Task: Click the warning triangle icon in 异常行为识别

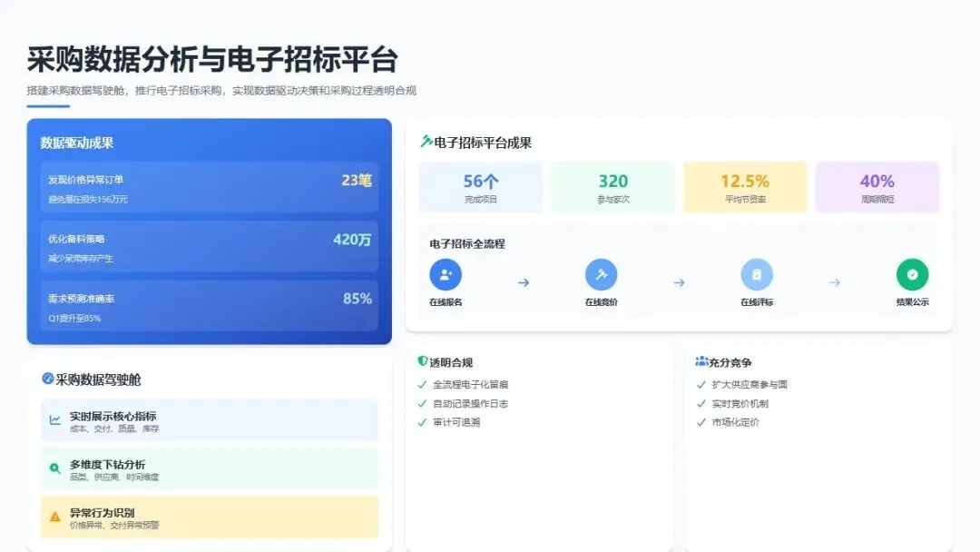Action: tap(55, 517)
